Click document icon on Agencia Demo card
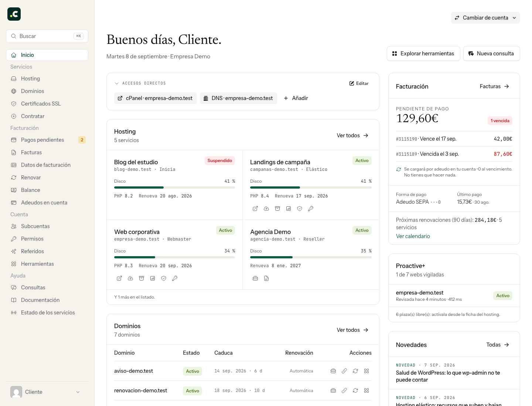The height and width of the screenshot is (406, 532). 266,278
